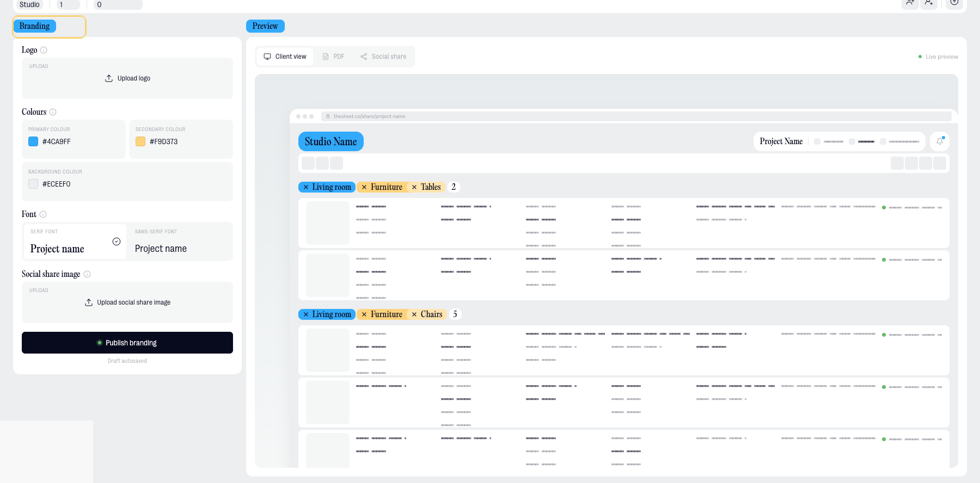Edit the primary colour hex value #4CA9FF

[x=57, y=141]
